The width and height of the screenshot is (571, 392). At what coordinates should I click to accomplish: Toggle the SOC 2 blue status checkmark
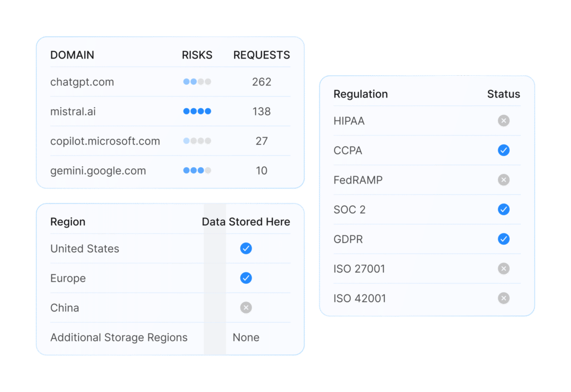504,210
